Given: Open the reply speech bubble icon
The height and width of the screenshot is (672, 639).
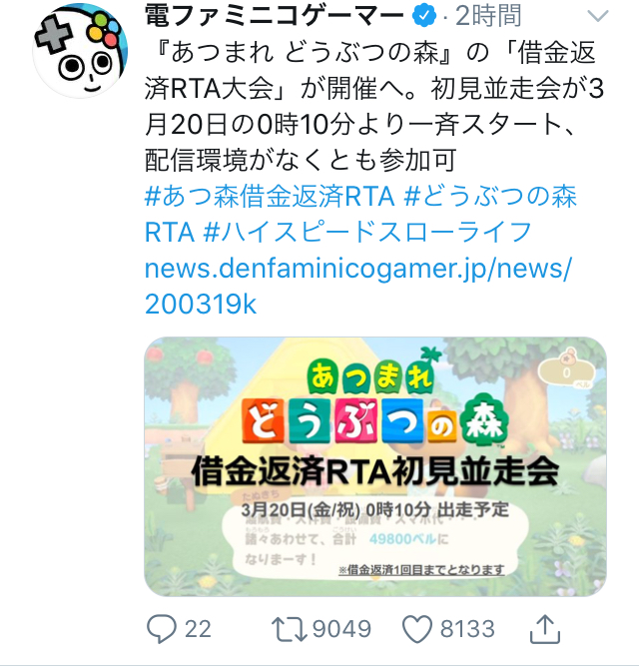Looking at the screenshot, I should click(x=162, y=629).
